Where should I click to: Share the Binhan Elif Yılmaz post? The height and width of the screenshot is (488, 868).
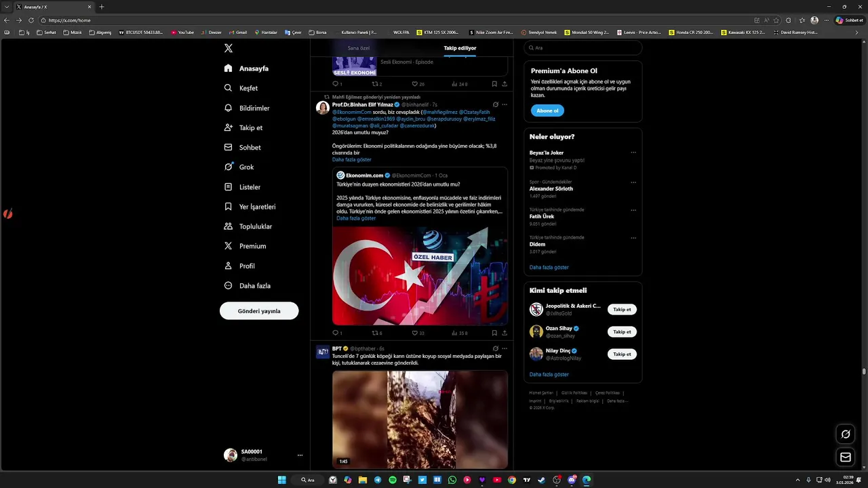(x=505, y=333)
